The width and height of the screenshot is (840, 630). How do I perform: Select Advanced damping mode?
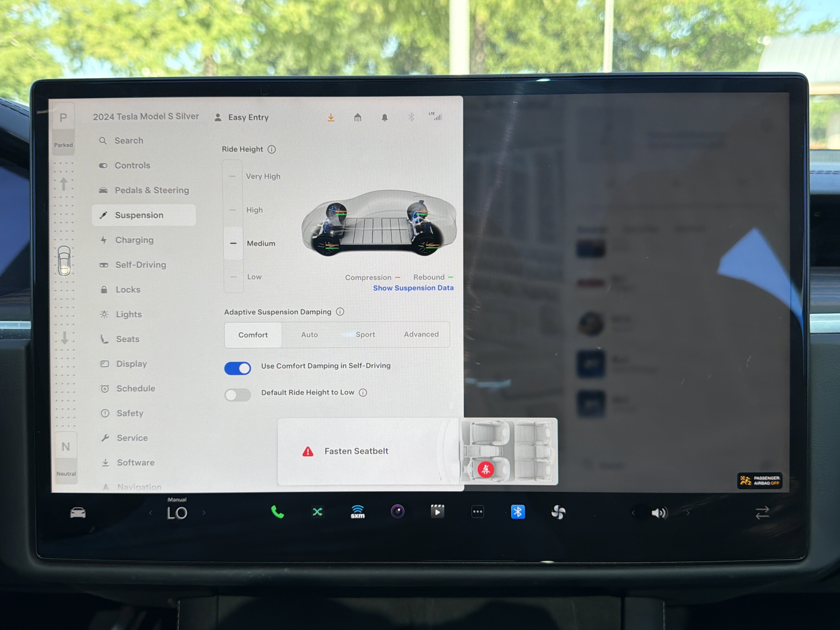click(x=421, y=334)
